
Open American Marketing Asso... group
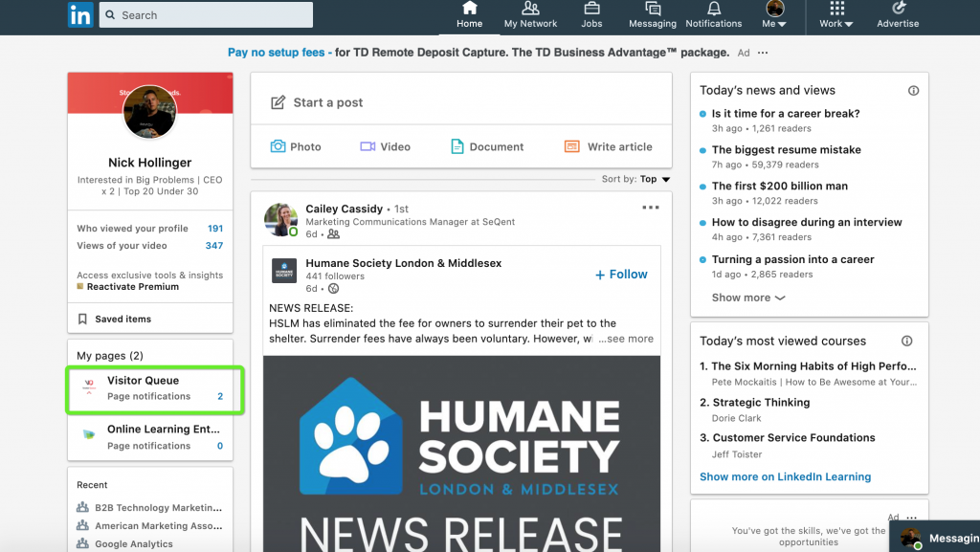159,526
